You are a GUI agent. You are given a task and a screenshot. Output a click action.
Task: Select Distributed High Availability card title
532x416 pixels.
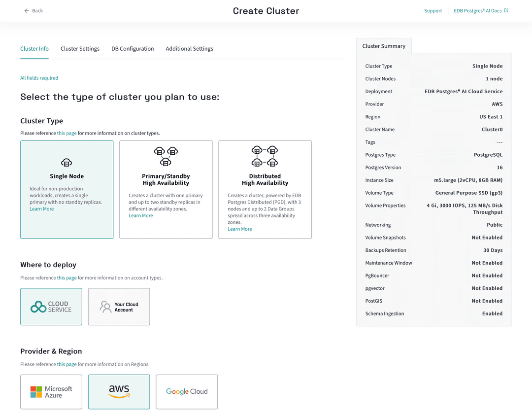[x=265, y=179]
